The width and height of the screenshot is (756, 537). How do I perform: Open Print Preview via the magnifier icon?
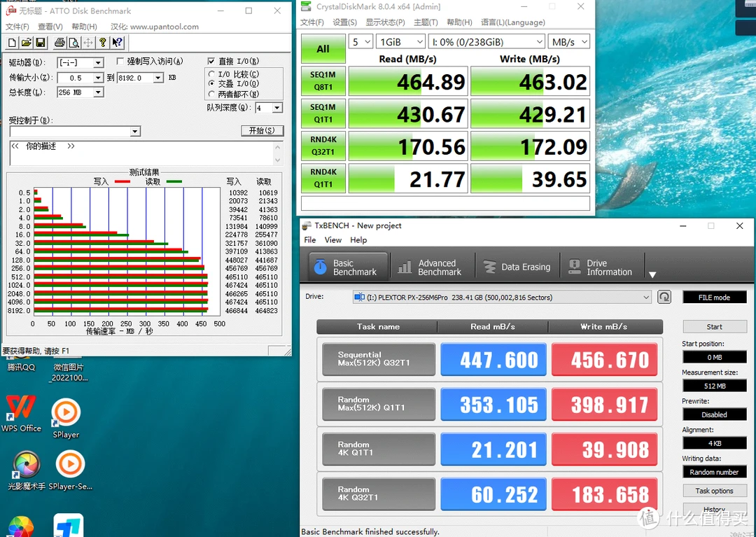(x=73, y=43)
